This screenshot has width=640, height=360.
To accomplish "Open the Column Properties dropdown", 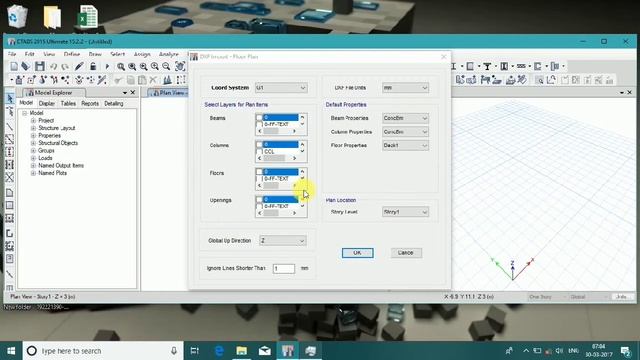I will 405,132.
